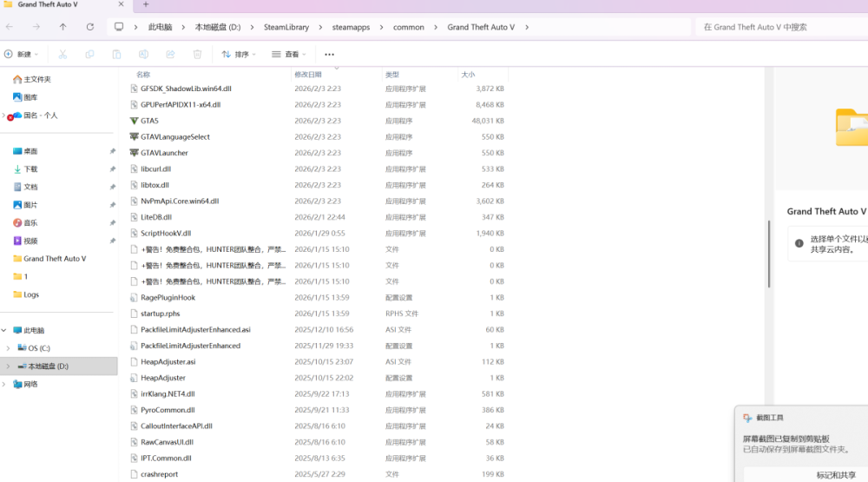Screen dimensions: 868x482
Task: Click the Refresh button in navigation bar
Action: click(x=89, y=27)
